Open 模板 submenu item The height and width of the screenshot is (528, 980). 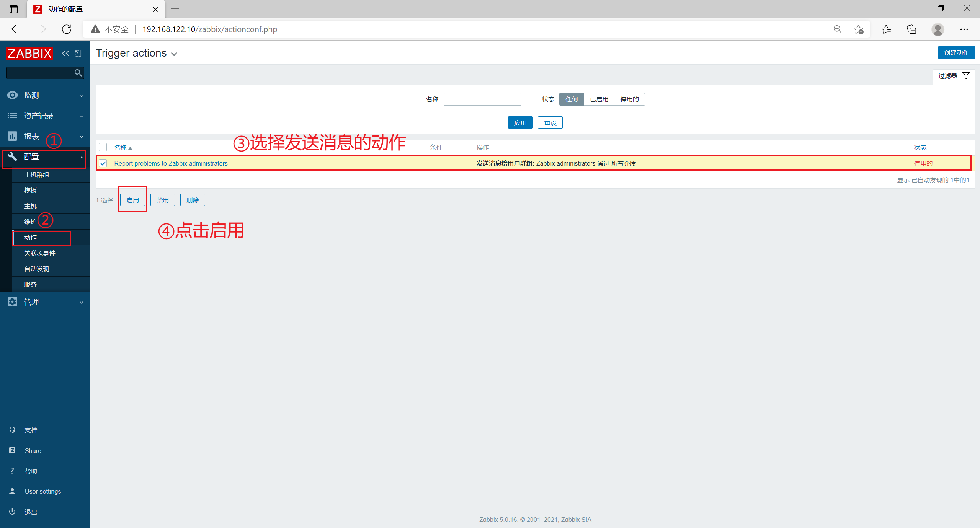pos(51,190)
